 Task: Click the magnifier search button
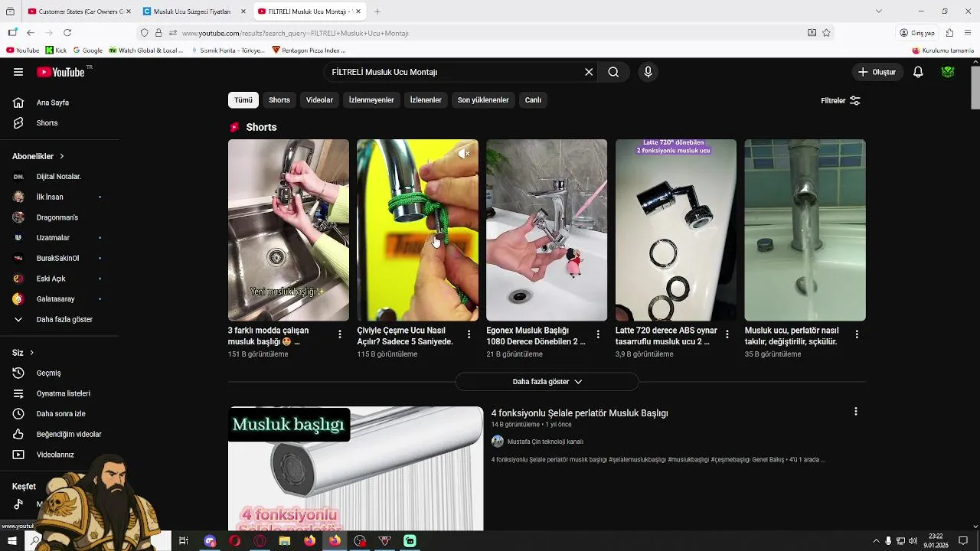pyautogui.click(x=613, y=72)
